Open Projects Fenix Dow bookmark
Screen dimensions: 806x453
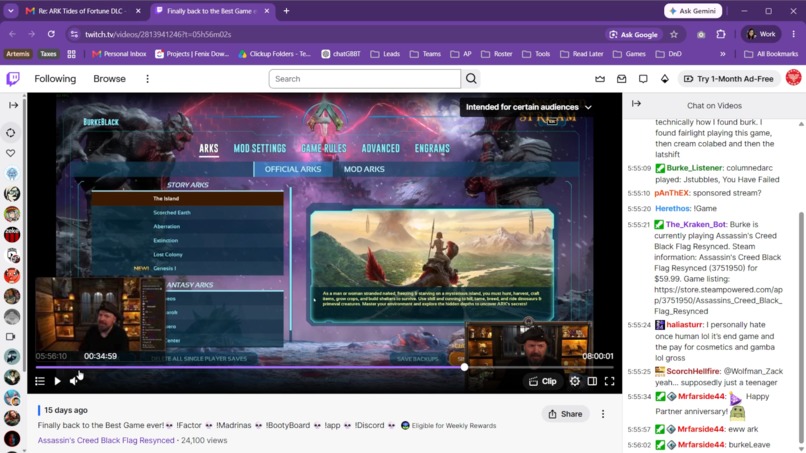point(192,54)
